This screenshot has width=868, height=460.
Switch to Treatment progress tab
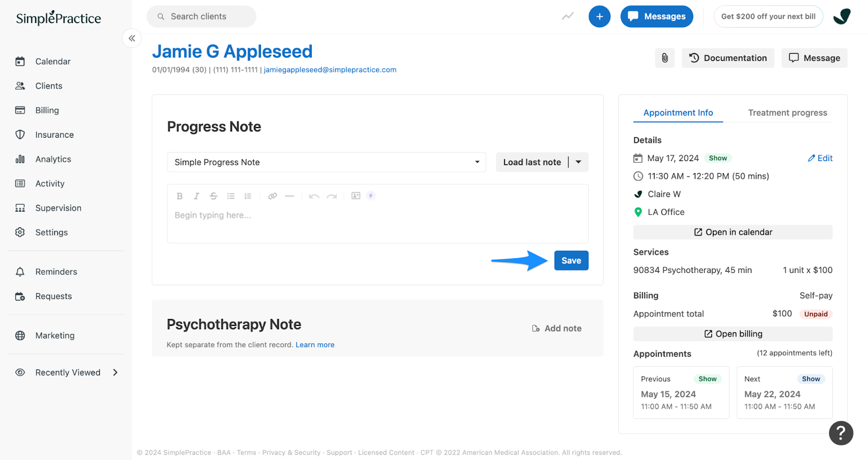788,113
